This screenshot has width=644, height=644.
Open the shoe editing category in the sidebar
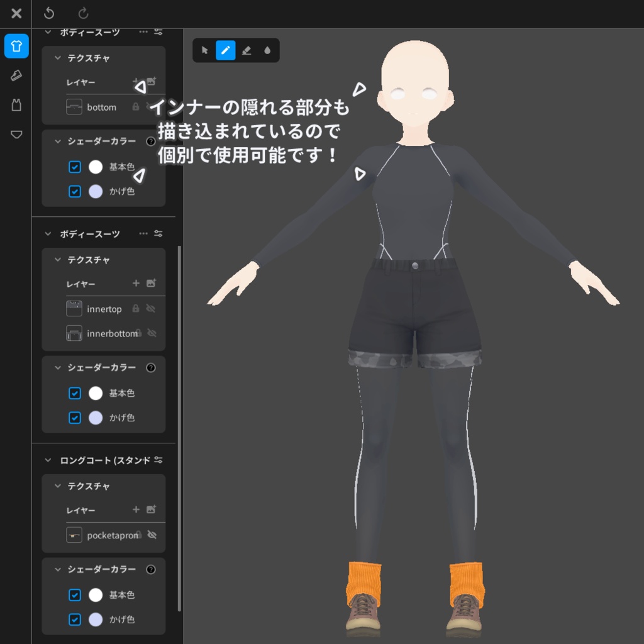tap(16, 75)
